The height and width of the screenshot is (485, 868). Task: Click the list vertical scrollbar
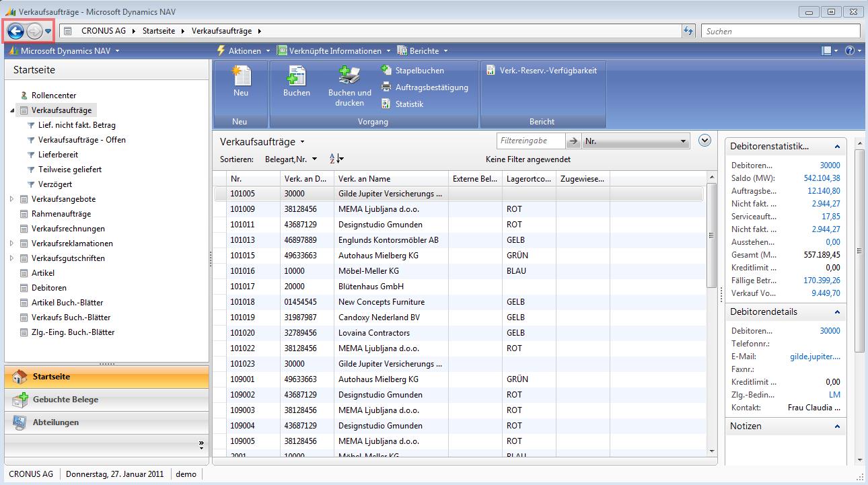pos(712,235)
